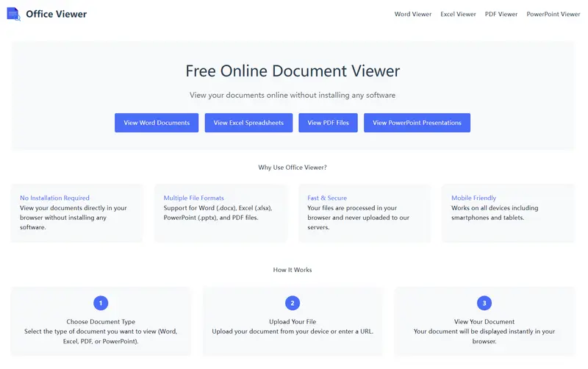The image size is (588, 369).
Task: Click the How It Works heading
Action: click(x=293, y=270)
